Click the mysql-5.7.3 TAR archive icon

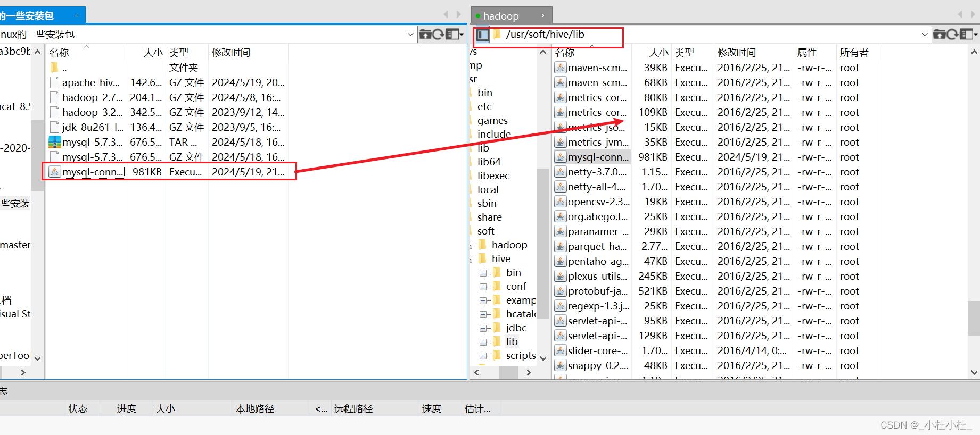pos(54,142)
